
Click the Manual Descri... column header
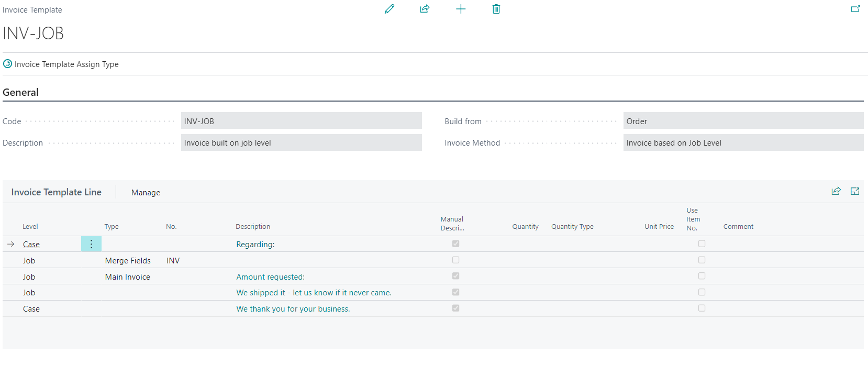tap(452, 224)
